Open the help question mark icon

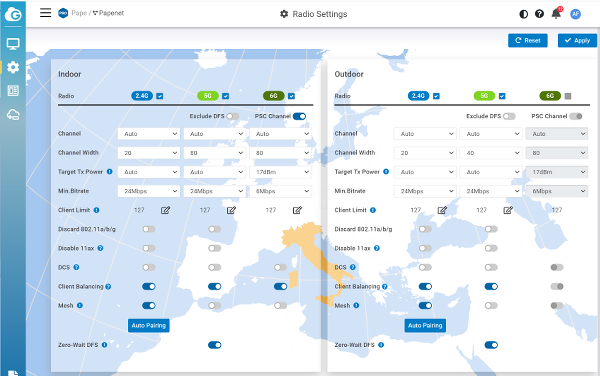[540, 14]
